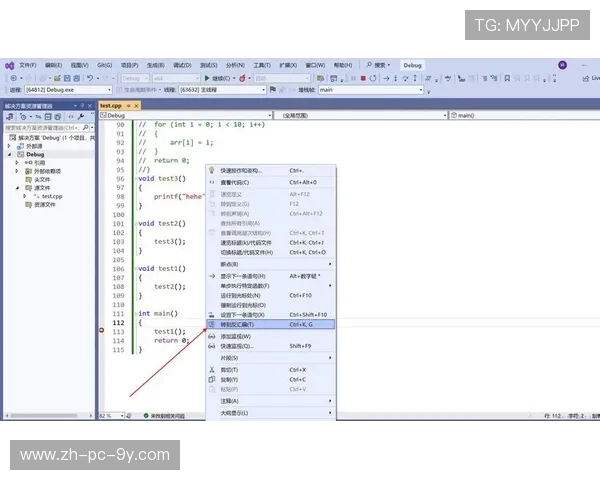Click the Visual Studio logo icon

10,65
